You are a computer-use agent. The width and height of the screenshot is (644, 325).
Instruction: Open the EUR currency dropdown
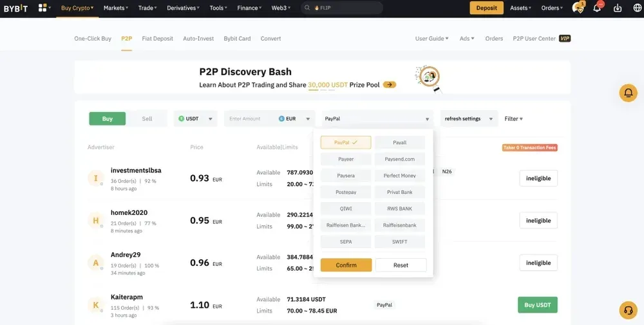[294, 118]
